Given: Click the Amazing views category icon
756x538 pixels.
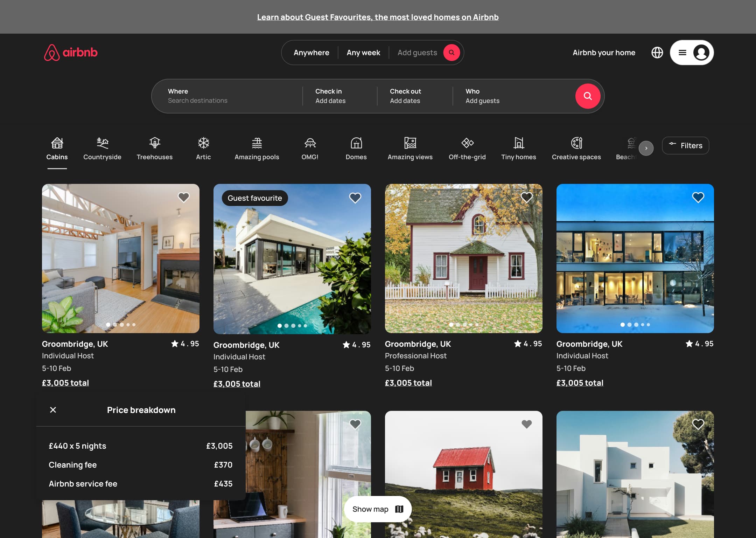Looking at the screenshot, I should click(410, 143).
